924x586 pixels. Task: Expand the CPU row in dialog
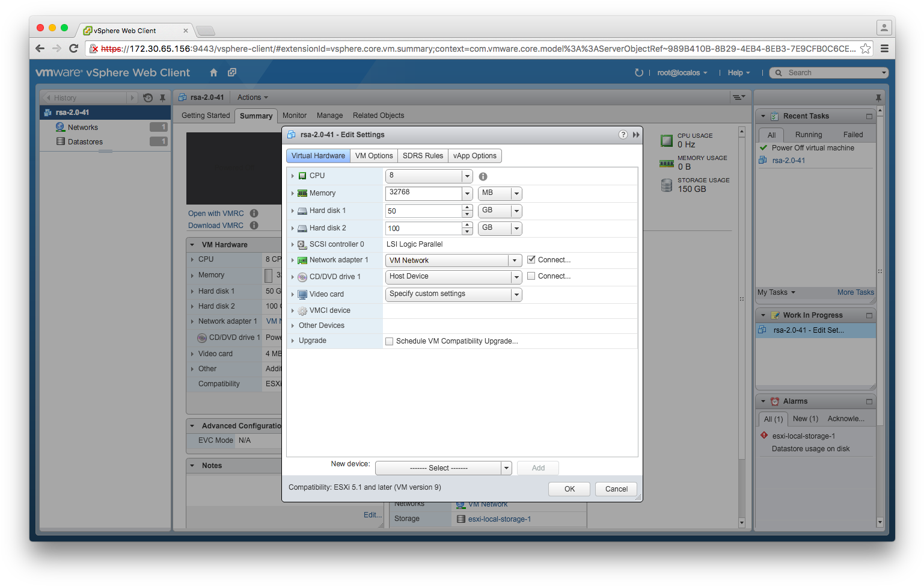293,176
